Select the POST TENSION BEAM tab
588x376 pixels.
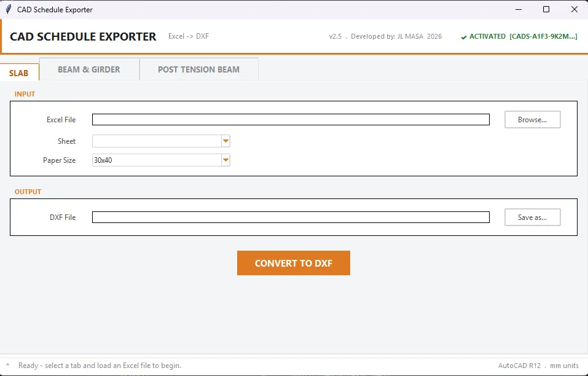198,69
